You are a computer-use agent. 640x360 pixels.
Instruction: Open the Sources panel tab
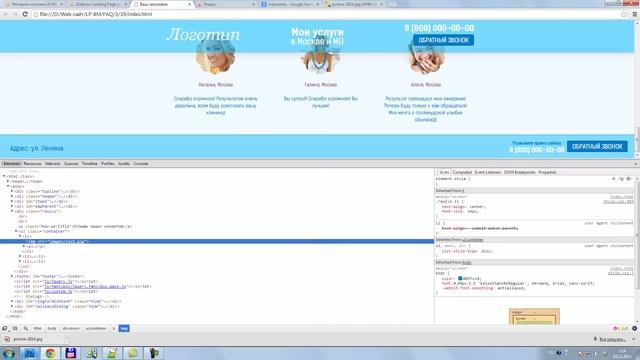(x=71, y=164)
